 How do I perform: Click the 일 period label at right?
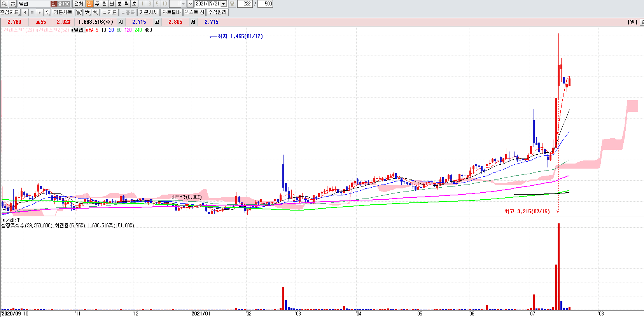[x=632, y=22]
